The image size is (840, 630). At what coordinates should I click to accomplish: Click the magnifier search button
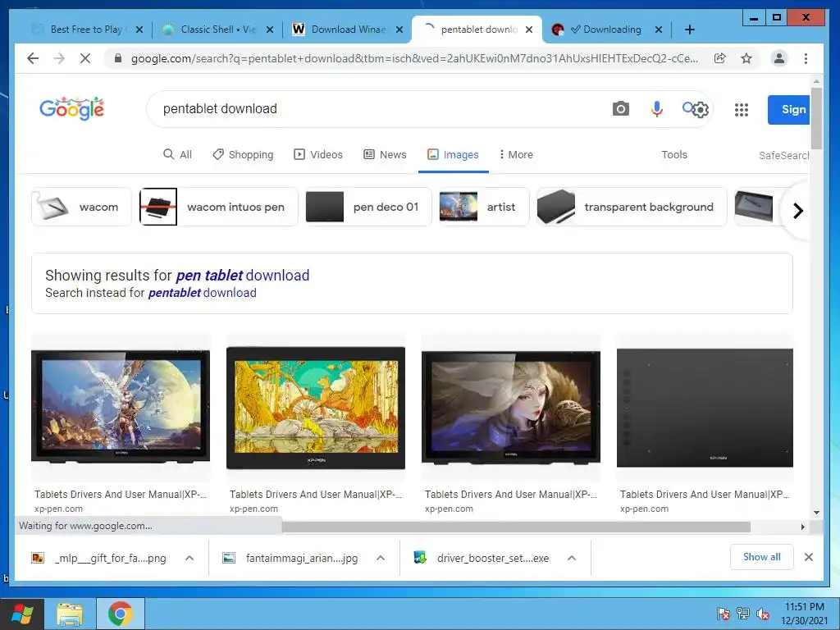point(688,108)
